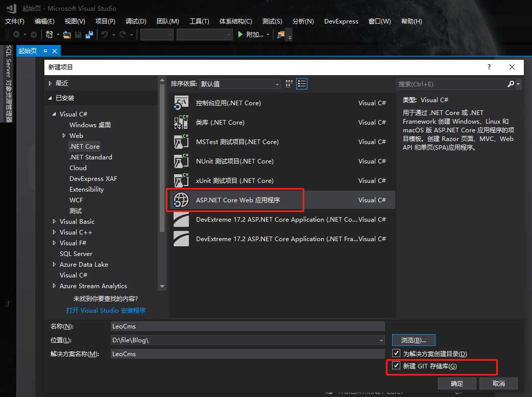Click the 搜索(Ctrl+E) search box
The width and height of the screenshot is (532, 397).
451,84
